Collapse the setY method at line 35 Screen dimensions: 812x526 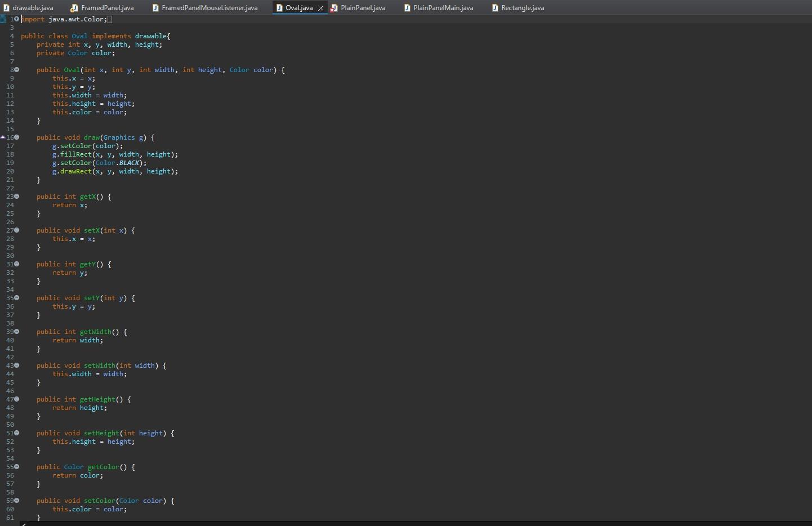17,298
